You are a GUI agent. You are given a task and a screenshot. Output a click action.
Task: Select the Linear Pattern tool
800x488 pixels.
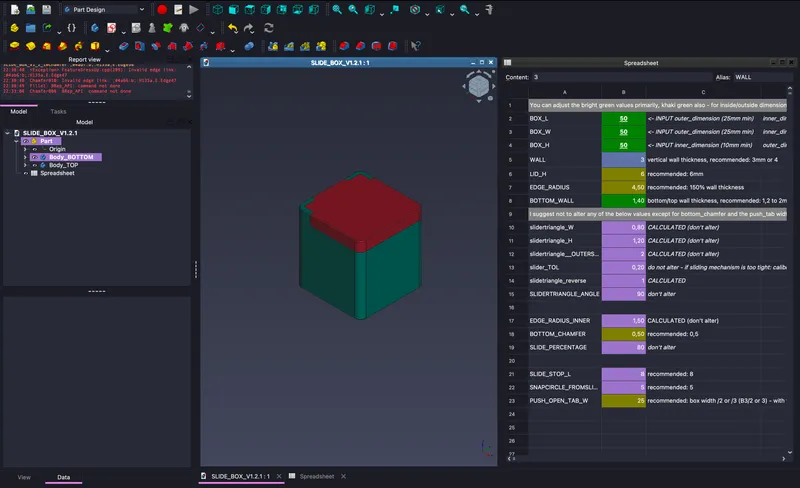click(x=289, y=46)
